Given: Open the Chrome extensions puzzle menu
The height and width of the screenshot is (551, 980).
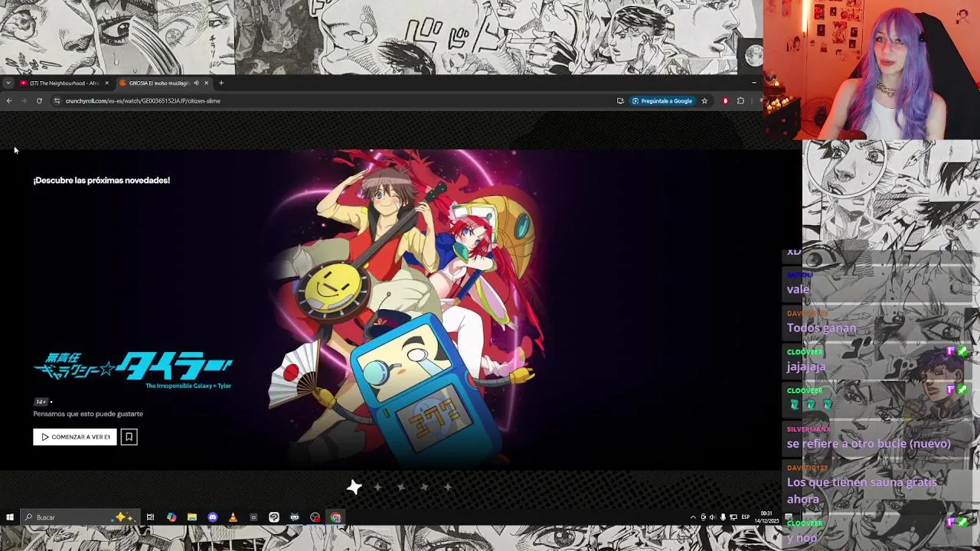Looking at the screenshot, I should coord(740,100).
